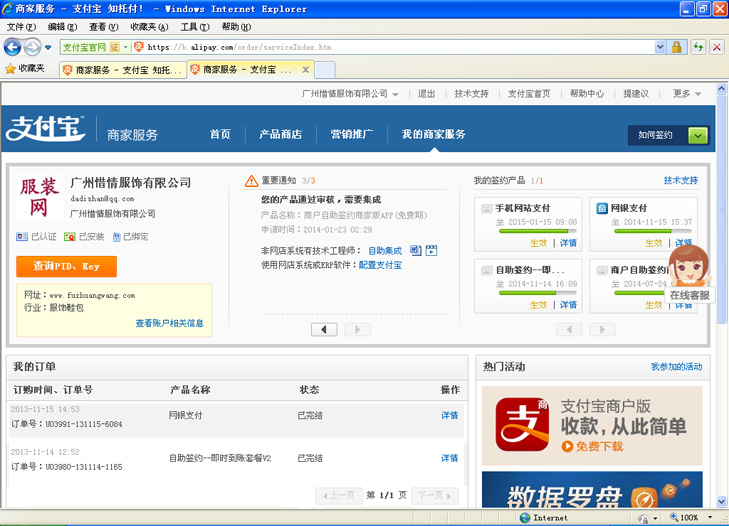Open the 产品商店 navigation tab
This screenshot has height=526, width=729.
click(x=280, y=134)
